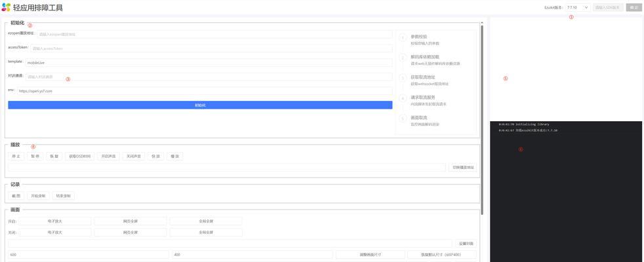
Task: Click the 快放 fast playback button
Action: coord(155,156)
